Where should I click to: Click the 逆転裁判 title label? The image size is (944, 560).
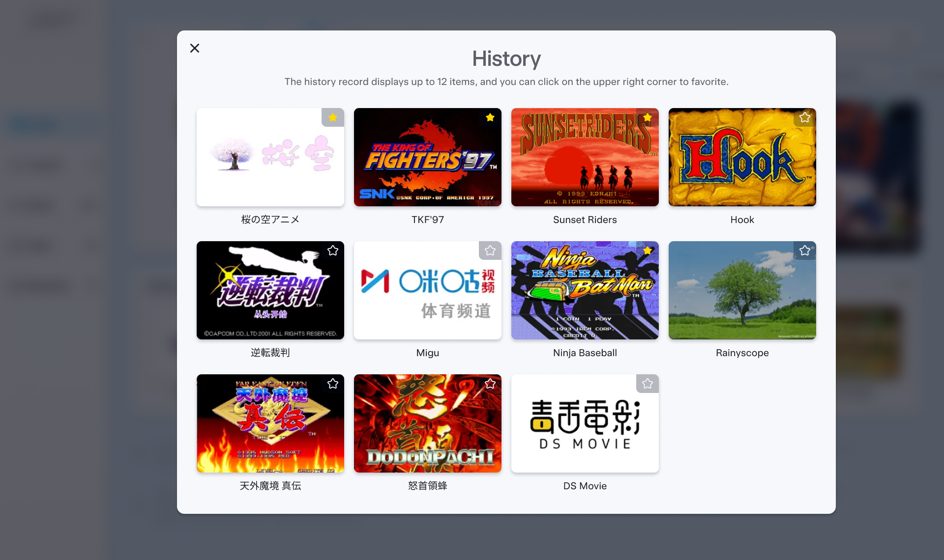click(x=270, y=353)
